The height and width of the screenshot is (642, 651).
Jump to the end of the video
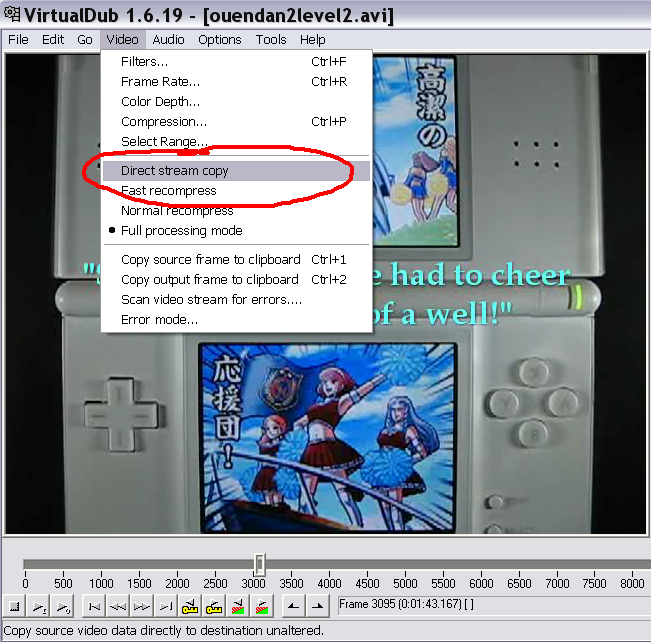point(166,606)
